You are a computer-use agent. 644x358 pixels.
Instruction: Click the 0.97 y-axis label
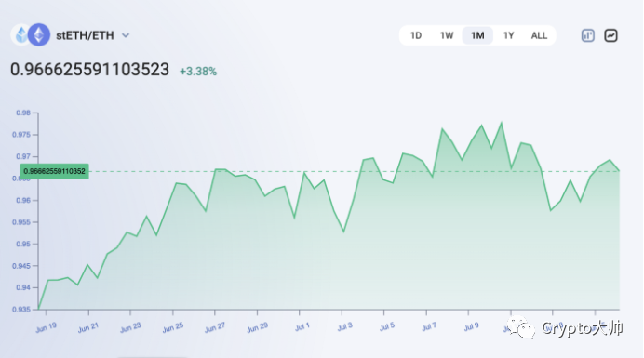23,156
